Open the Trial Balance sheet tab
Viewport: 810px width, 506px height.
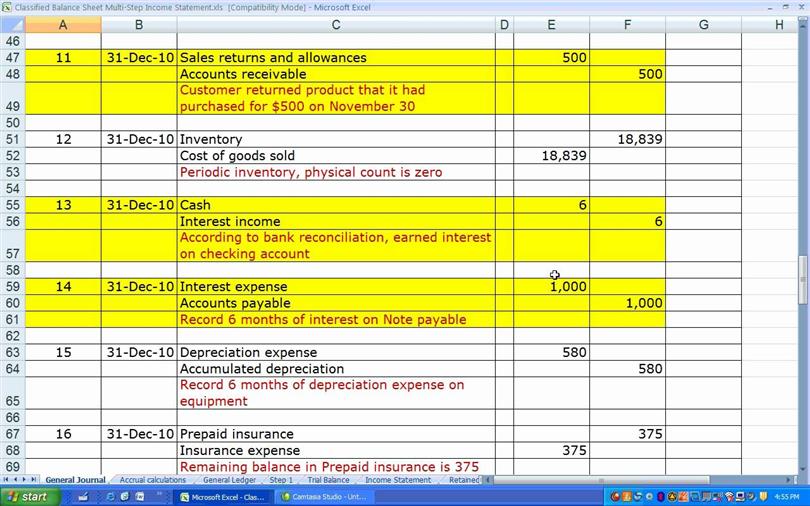click(328, 480)
